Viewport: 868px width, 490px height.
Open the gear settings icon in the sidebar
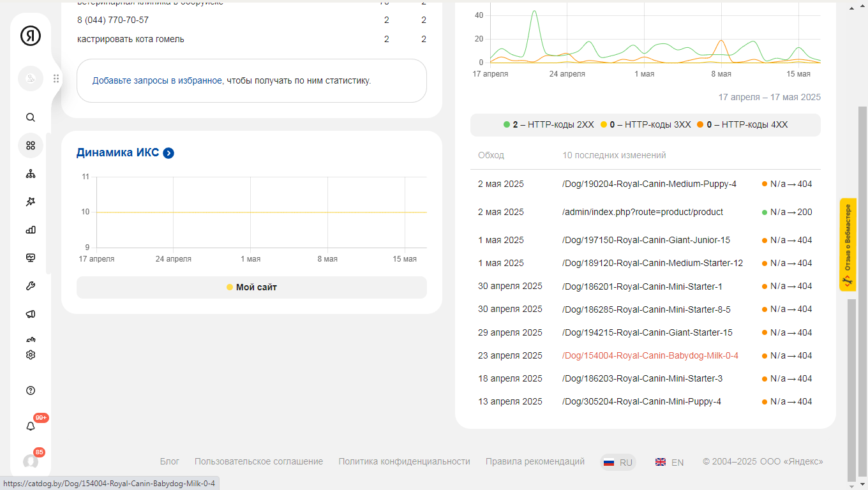[x=31, y=355]
